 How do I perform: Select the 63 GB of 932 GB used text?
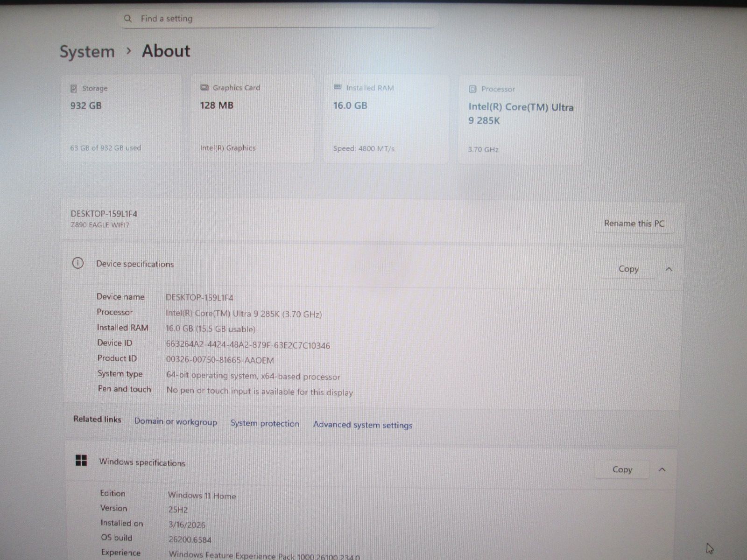tap(106, 148)
